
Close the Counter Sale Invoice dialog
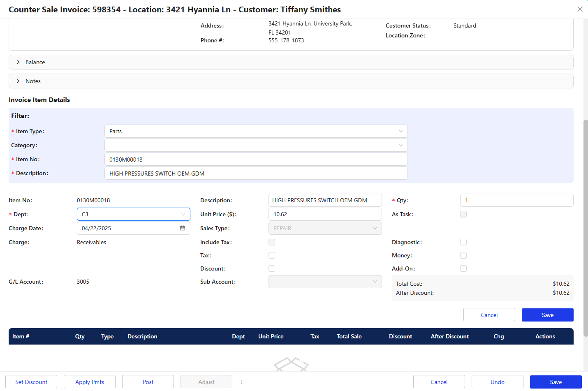tap(580, 9)
